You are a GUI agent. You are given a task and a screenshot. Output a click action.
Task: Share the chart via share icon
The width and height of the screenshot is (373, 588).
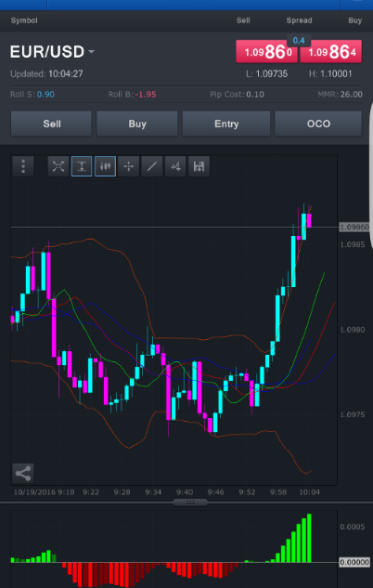[x=23, y=474]
